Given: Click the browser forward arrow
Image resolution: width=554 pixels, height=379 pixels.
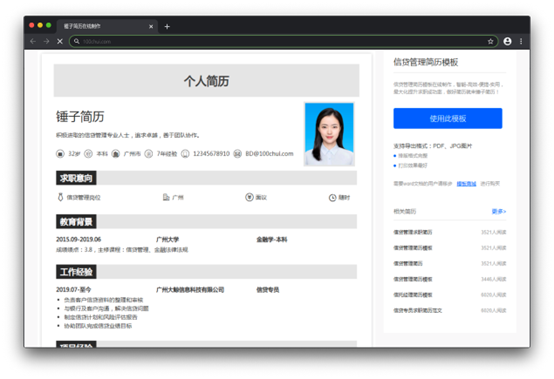Looking at the screenshot, I should 46,41.
